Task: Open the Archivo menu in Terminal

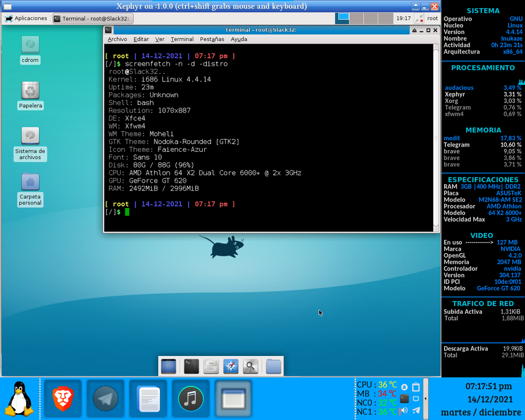Action: pos(117,39)
